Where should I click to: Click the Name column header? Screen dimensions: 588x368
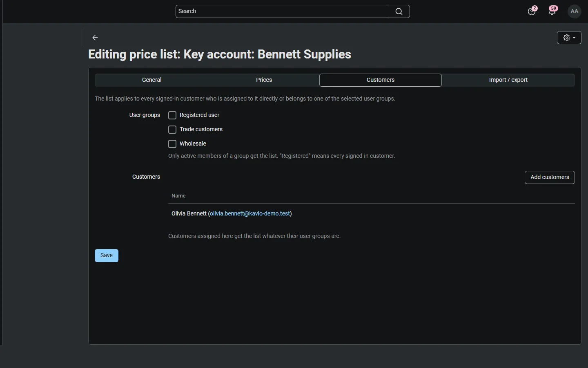[x=178, y=196]
